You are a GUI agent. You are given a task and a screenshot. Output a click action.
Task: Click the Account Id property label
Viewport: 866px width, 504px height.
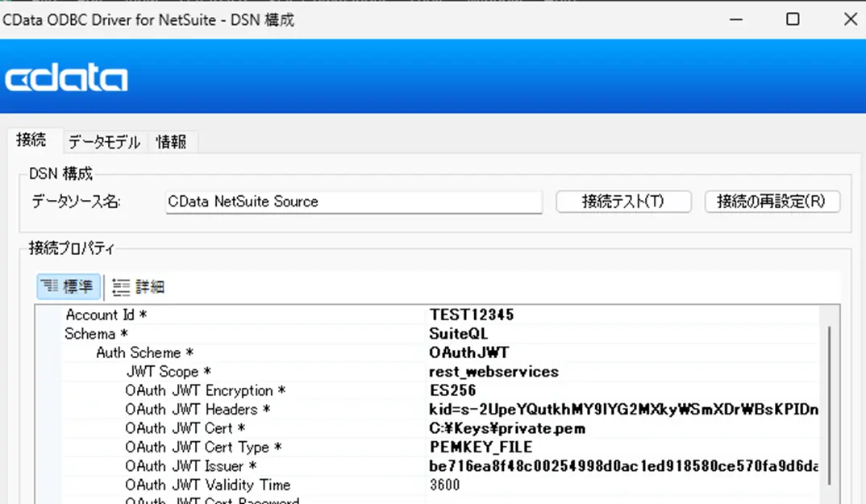pyautogui.click(x=106, y=315)
